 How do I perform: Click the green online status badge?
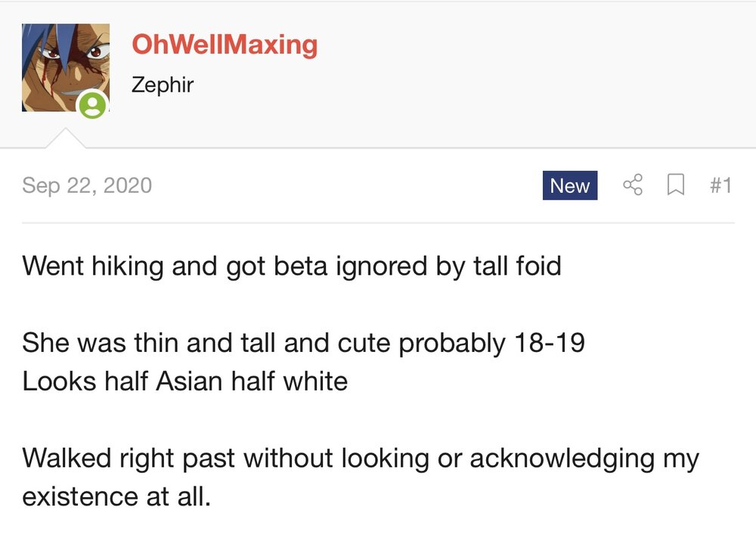[x=92, y=104]
